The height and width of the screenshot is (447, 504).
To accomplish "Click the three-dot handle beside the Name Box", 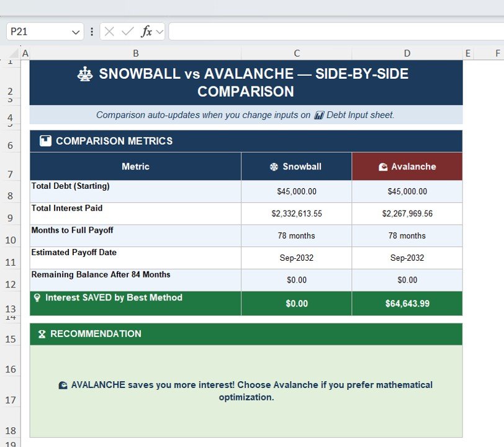I will [92, 32].
